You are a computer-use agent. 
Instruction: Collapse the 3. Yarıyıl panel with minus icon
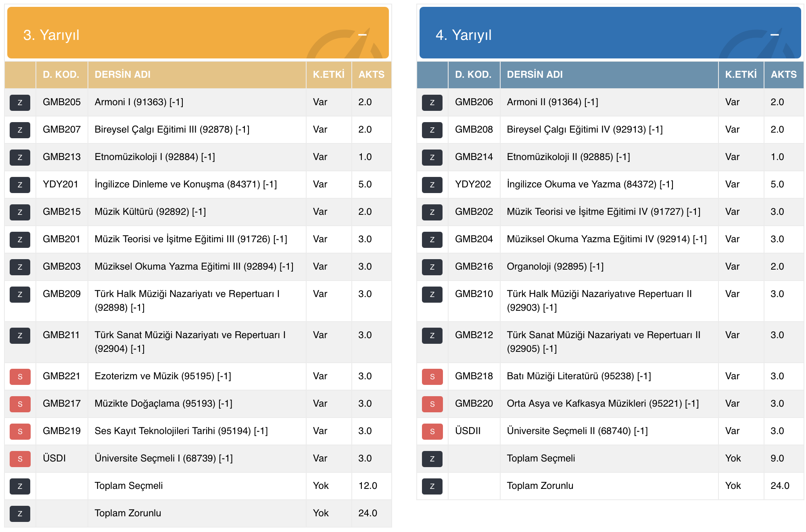(362, 35)
